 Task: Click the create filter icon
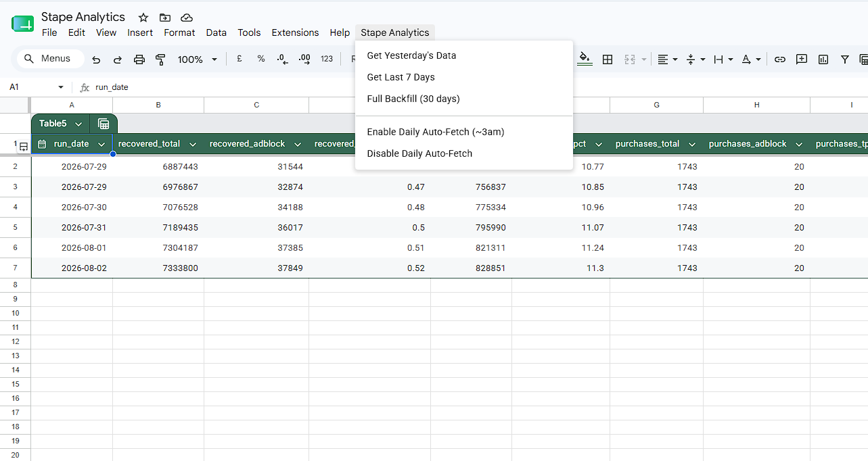point(845,59)
